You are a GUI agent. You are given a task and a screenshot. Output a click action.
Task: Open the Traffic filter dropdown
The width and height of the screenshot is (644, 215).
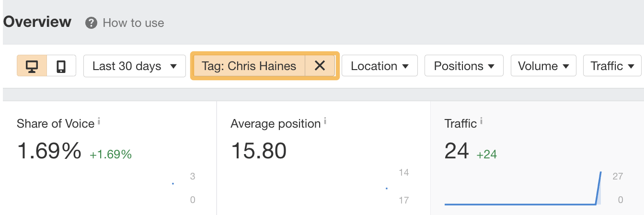[612, 66]
